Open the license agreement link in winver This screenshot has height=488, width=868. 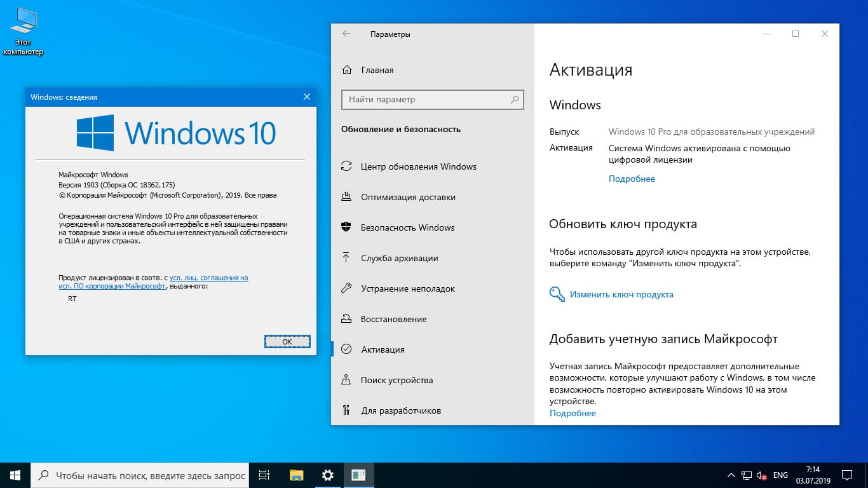(x=208, y=278)
